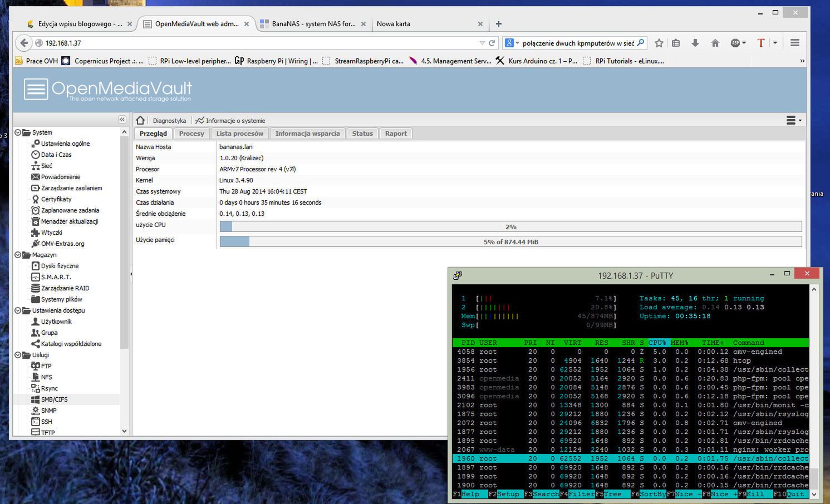Go back with browser back arrow
This screenshot has height=504, width=830.
pyautogui.click(x=23, y=43)
